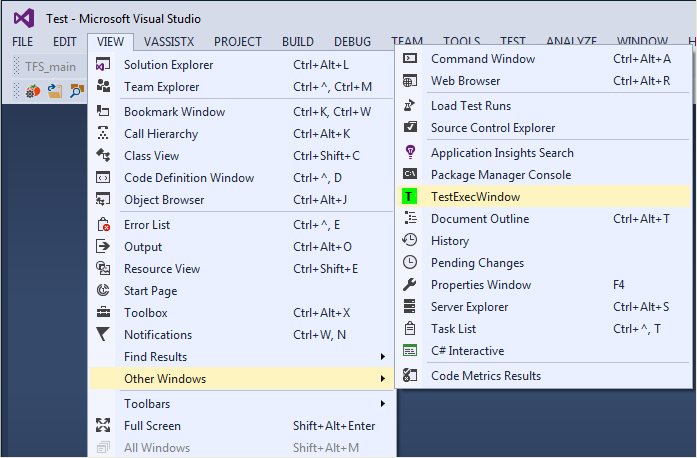The height and width of the screenshot is (458, 697).
Task: Click the Error List icon
Action: pyautogui.click(x=103, y=224)
